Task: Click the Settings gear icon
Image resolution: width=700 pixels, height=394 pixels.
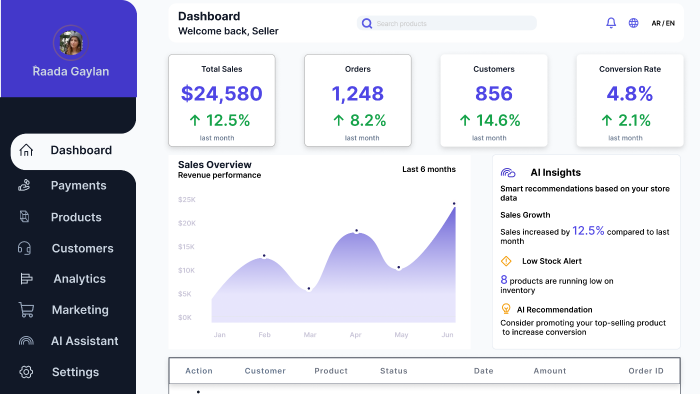Action: click(x=26, y=372)
